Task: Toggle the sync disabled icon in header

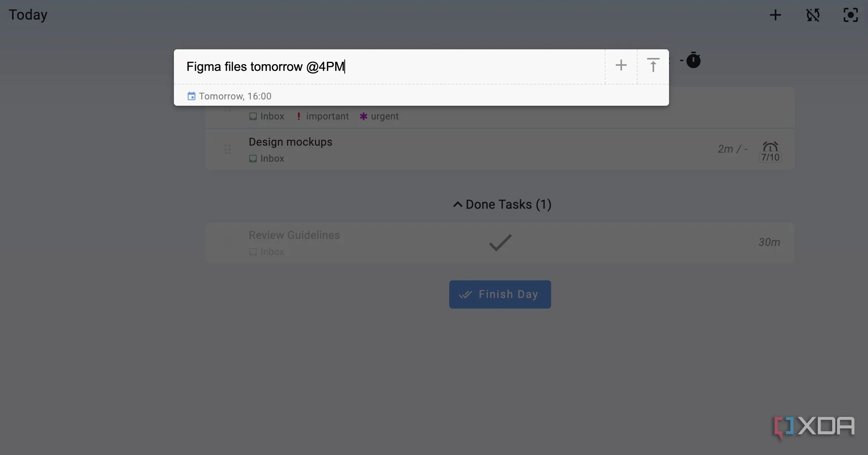Action: (x=813, y=15)
